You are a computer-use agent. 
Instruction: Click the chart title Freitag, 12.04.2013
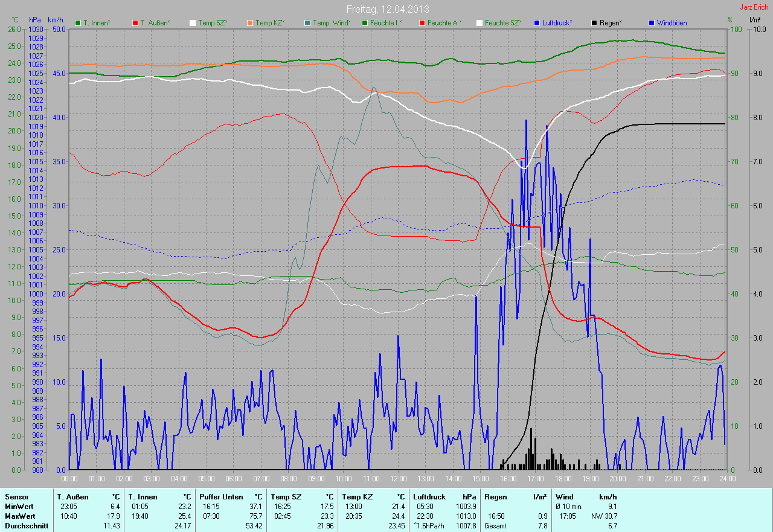coord(386,9)
